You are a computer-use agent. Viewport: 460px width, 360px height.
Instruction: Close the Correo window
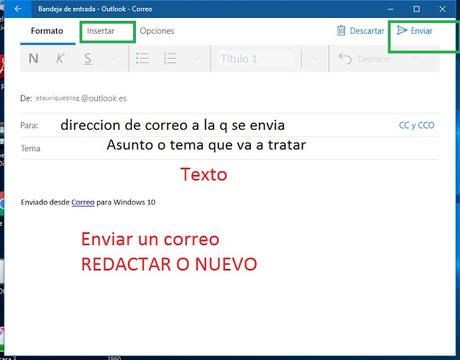tap(443, 9)
